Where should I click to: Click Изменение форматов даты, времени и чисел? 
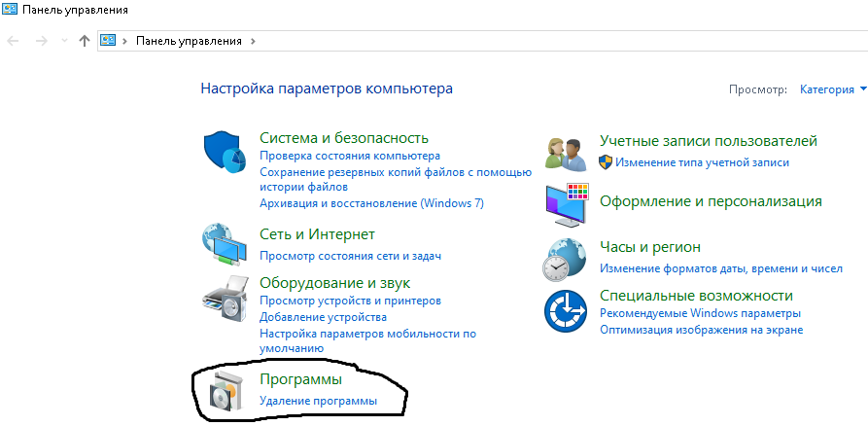[721, 268]
